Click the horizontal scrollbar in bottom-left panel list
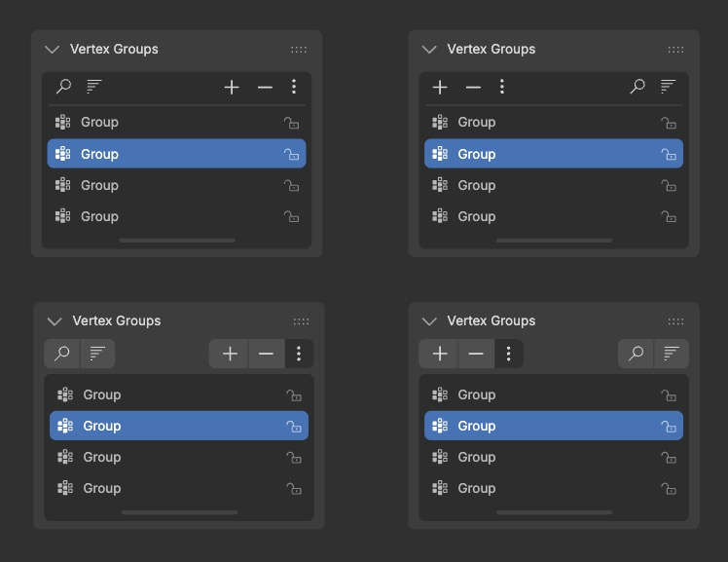Viewport: 728px width, 562px height. point(179,512)
